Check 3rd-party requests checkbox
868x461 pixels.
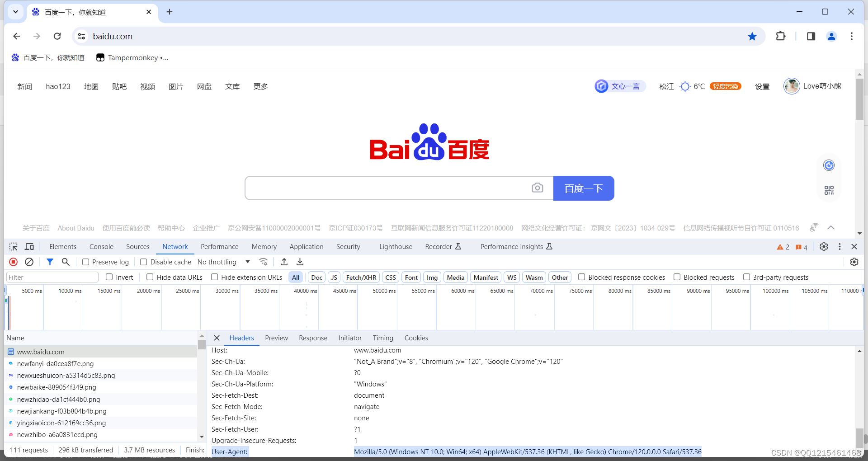746,277
